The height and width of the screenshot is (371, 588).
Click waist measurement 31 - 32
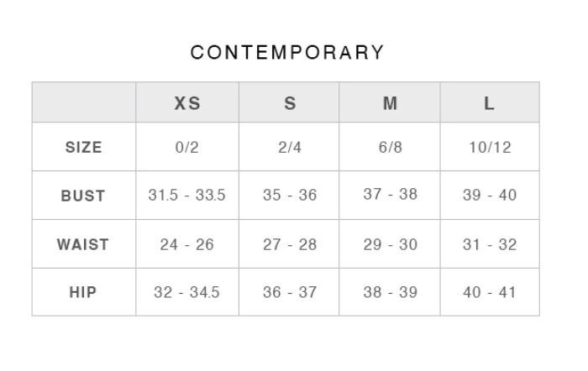489,244
